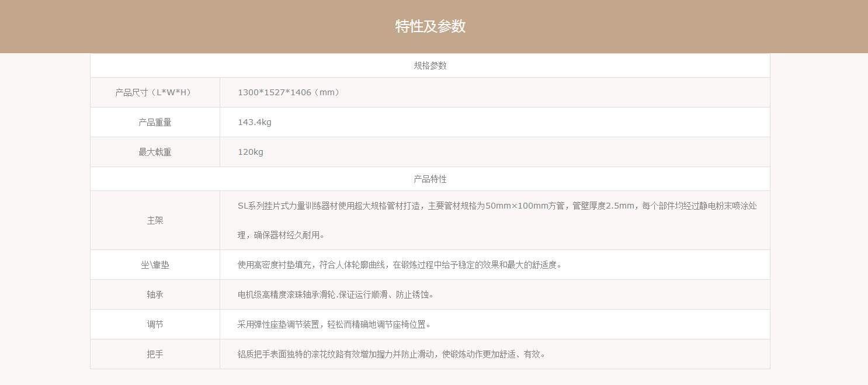The height and width of the screenshot is (385, 868).
Task: Click the 电机级高精度滚珠轴承滑轮 description text
Action: pyautogui.click(x=336, y=294)
